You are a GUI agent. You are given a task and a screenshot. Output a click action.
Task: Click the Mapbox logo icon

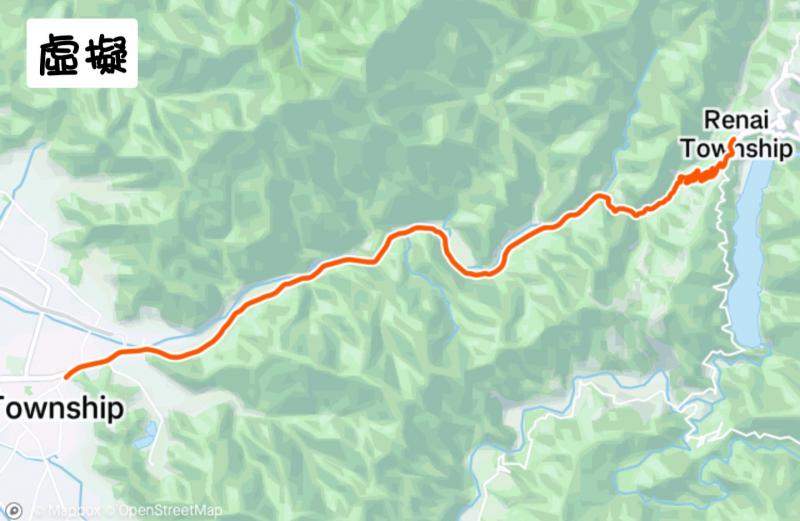pyautogui.click(x=14, y=511)
